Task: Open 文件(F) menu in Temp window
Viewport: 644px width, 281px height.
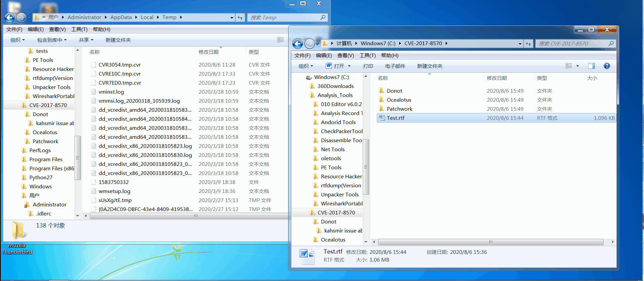Action: click(14, 29)
